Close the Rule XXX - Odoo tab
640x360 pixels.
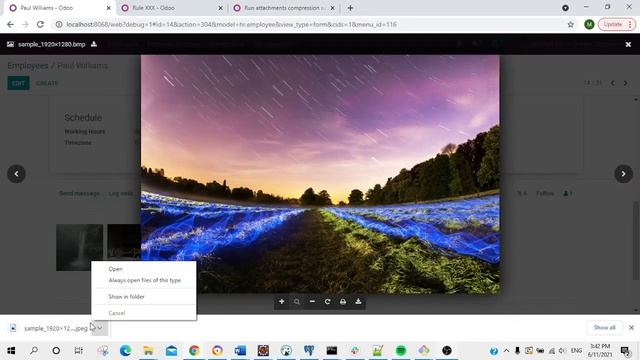point(220,8)
